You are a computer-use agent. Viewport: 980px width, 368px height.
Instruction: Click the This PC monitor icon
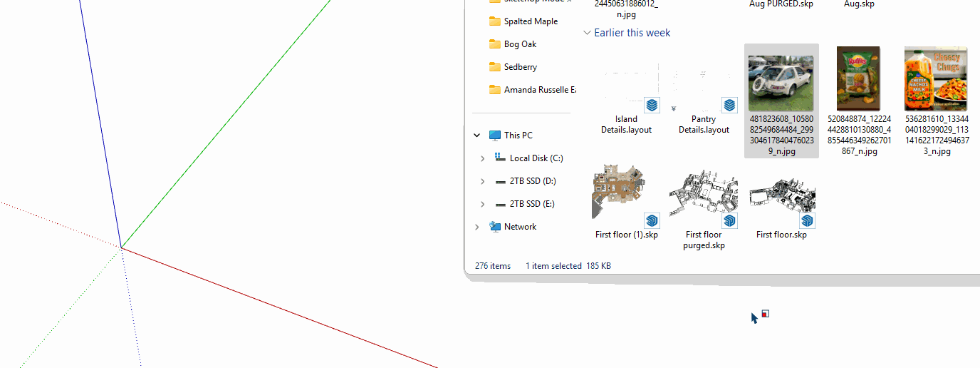tap(495, 136)
